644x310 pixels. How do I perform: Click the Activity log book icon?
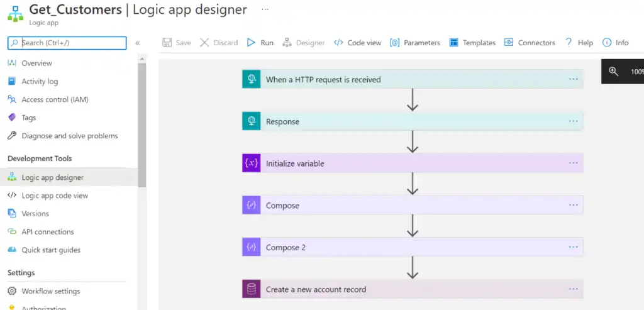pyautogui.click(x=12, y=81)
